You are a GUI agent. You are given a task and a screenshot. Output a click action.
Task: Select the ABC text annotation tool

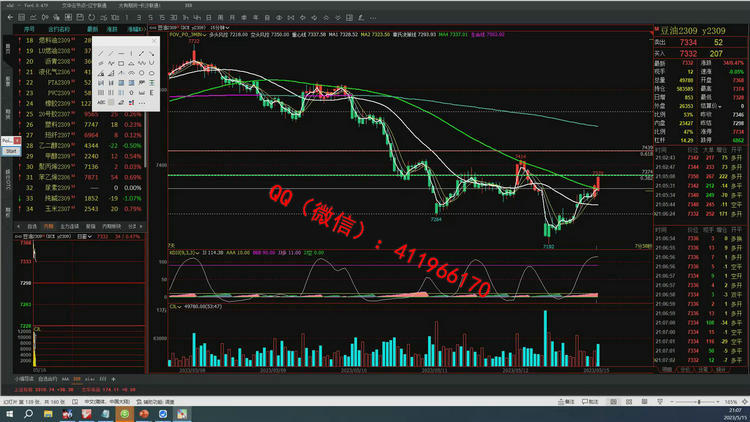pos(101,102)
